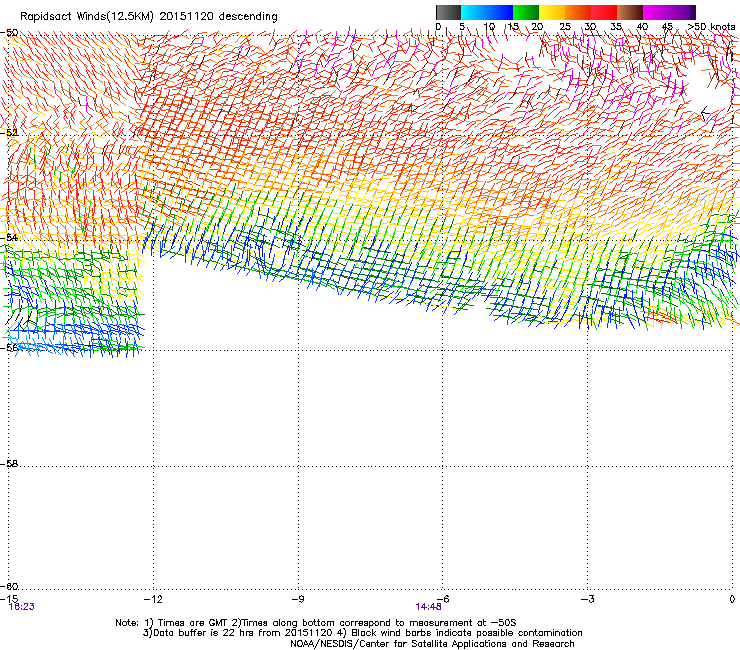Click the '25' legend scale label
740x650 pixels.
565,27
